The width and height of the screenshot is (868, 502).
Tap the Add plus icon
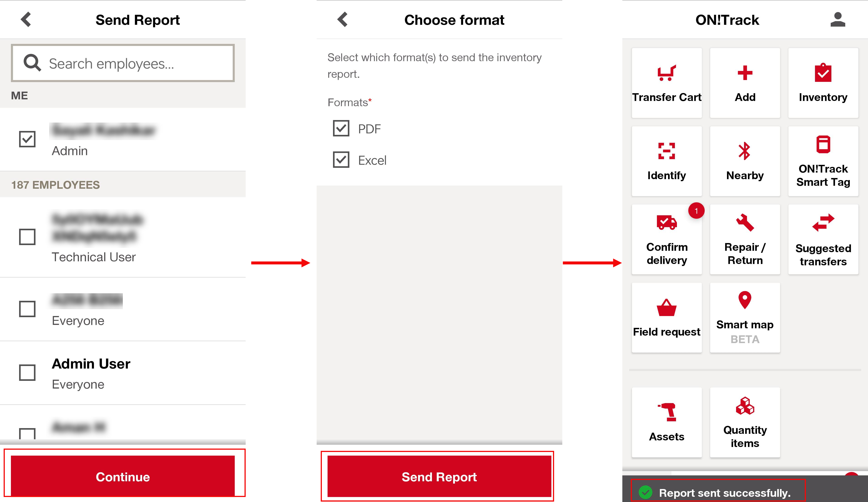pyautogui.click(x=745, y=73)
